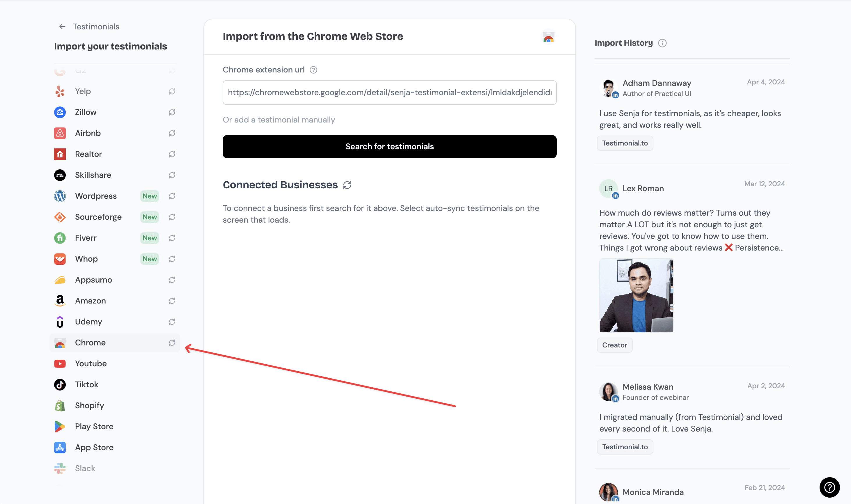Click Lex Roman's LR initials avatar
This screenshot has width=851, height=504.
tap(609, 189)
